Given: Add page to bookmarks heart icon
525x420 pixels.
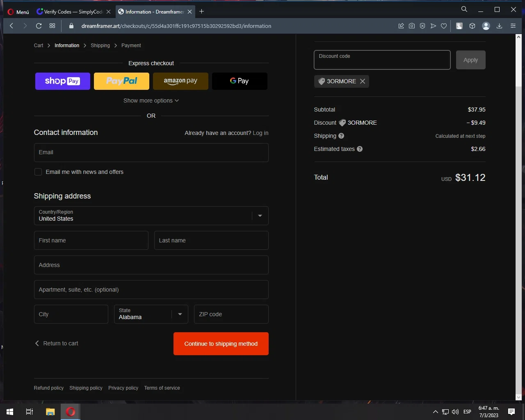Looking at the screenshot, I should point(444,26).
